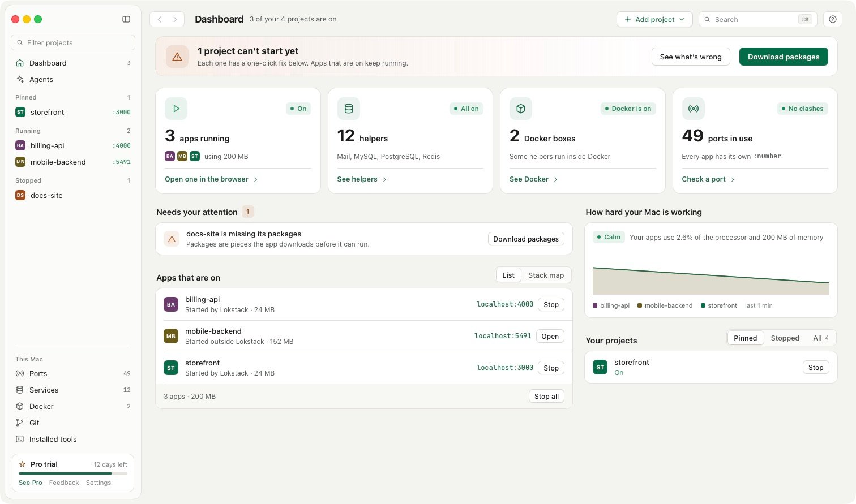Click the Pro trial star icon
856x504 pixels.
point(23,464)
